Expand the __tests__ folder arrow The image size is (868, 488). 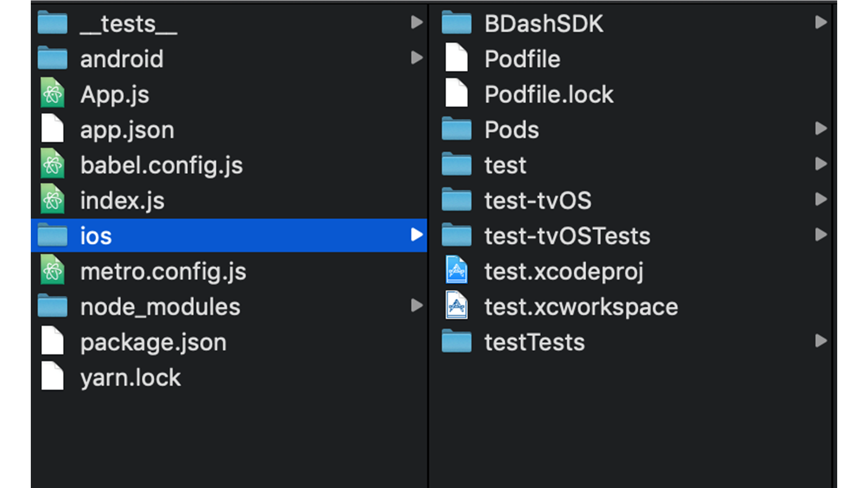tap(417, 23)
